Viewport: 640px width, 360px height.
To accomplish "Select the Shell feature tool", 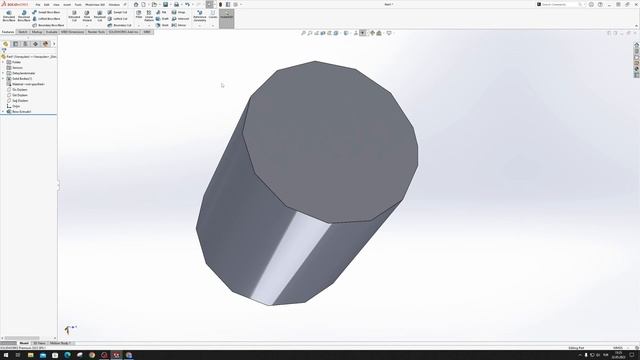I will coord(162,25).
